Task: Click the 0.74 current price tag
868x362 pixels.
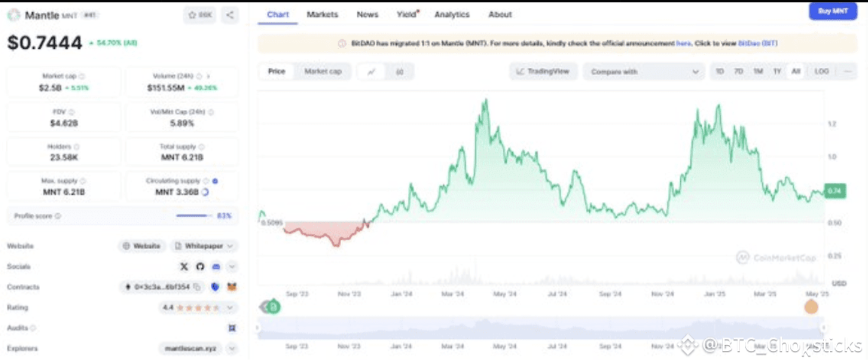Action: [x=834, y=190]
